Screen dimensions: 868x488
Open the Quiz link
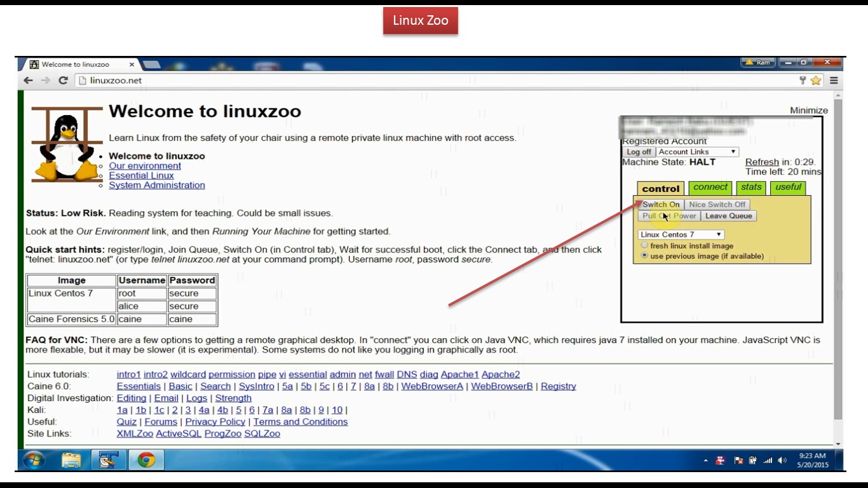[126, 422]
